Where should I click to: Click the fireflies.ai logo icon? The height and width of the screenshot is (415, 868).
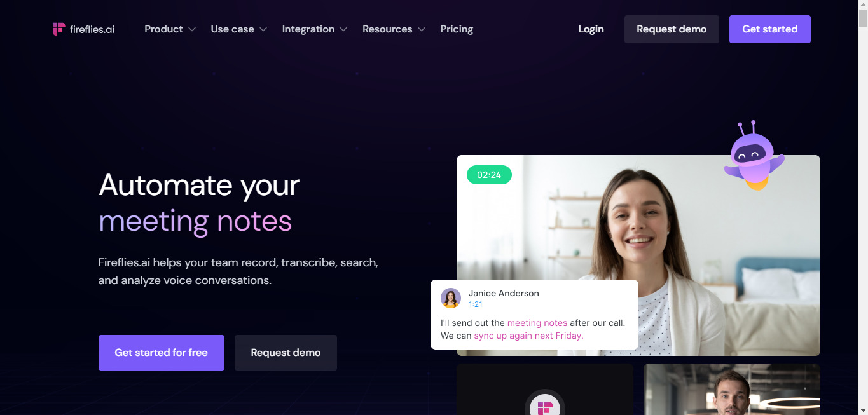coord(59,29)
